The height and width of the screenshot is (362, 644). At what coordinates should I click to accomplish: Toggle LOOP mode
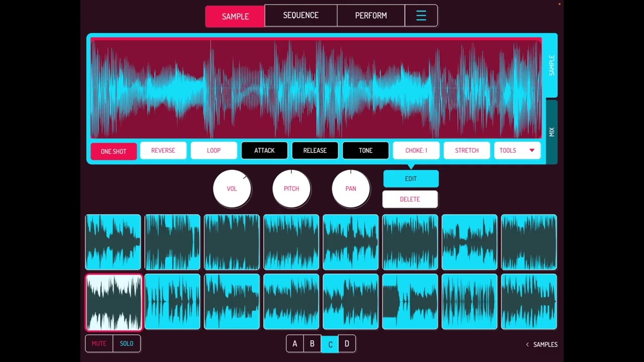tap(214, 150)
